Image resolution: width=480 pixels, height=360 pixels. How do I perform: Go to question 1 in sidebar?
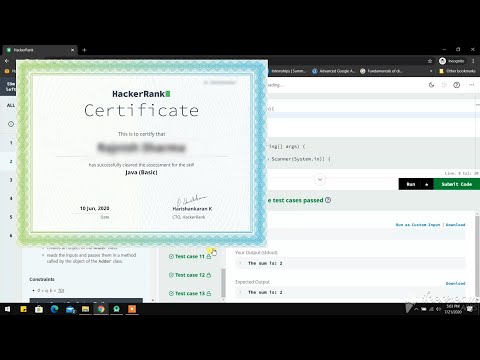(11, 143)
